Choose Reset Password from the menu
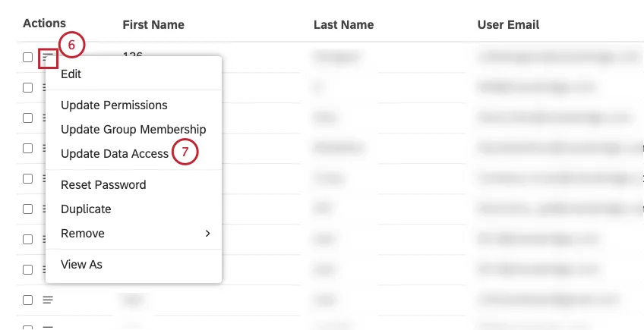The height and width of the screenshot is (330, 644). pyautogui.click(x=103, y=185)
